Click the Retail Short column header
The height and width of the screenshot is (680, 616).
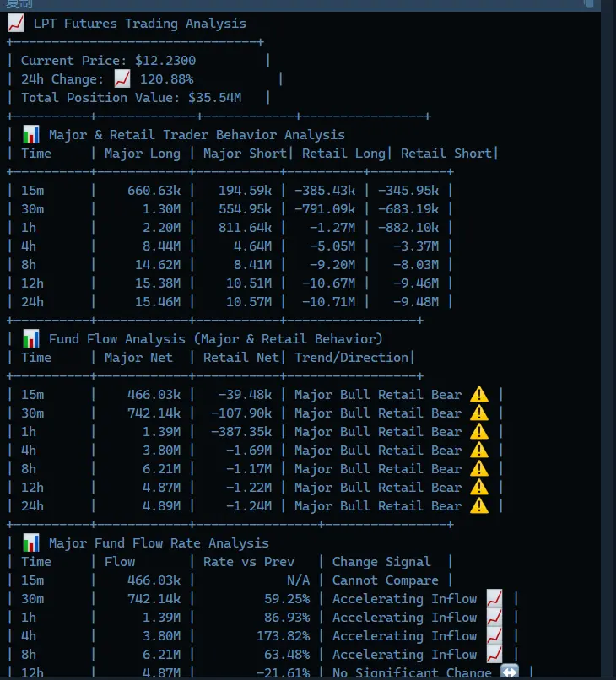pyautogui.click(x=446, y=154)
